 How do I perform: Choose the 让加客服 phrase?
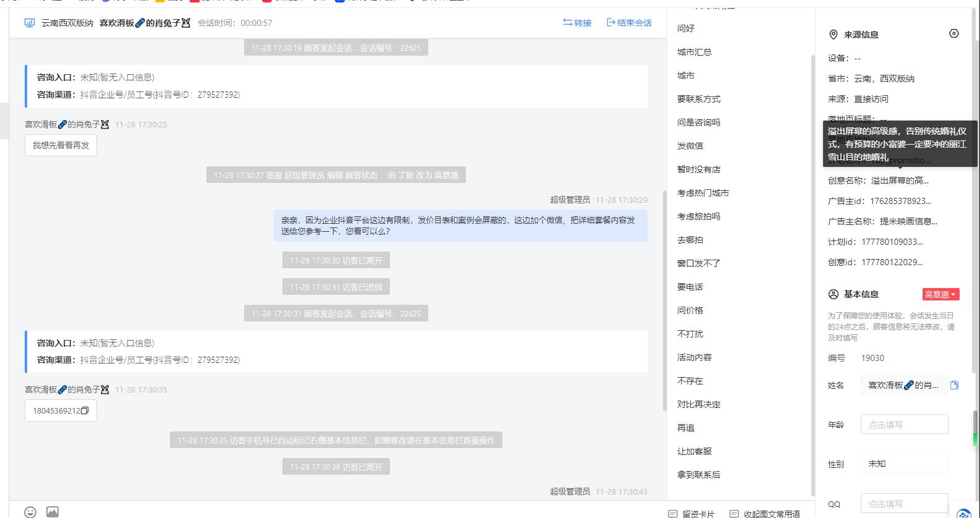[x=695, y=451]
